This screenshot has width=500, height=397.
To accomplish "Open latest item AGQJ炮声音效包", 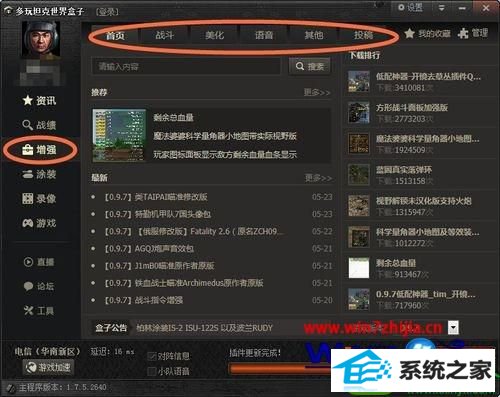I will (x=149, y=249).
